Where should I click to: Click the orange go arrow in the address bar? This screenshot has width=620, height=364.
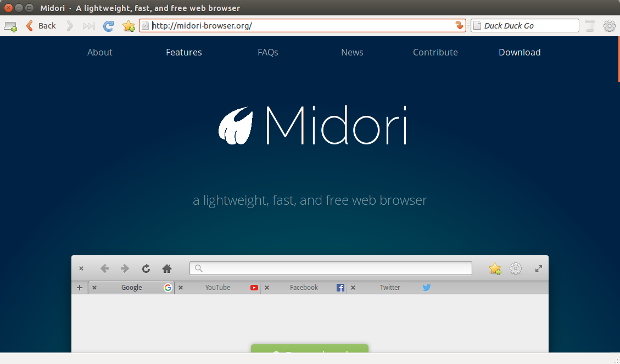(x=459, y=25)
